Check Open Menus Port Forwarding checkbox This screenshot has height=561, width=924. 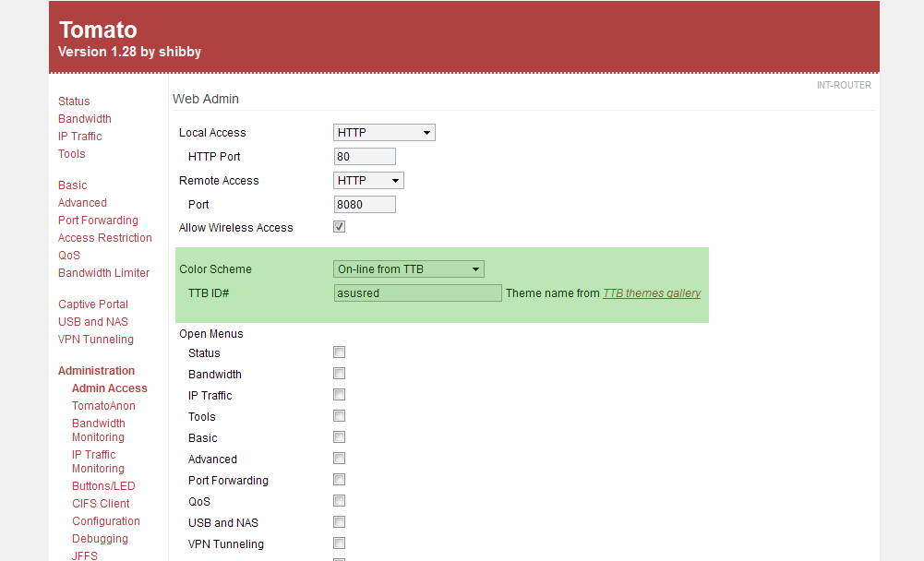point(339,480)
